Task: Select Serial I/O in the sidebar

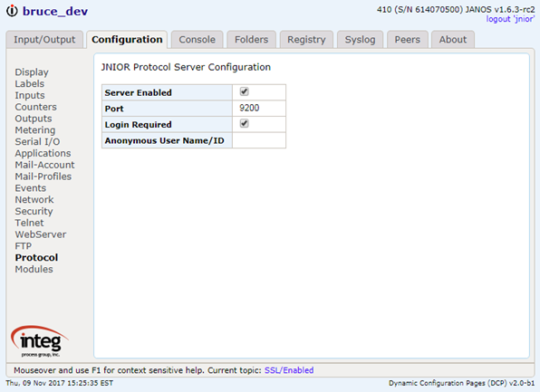Action: pyautogui.click(x=37, y=142)
